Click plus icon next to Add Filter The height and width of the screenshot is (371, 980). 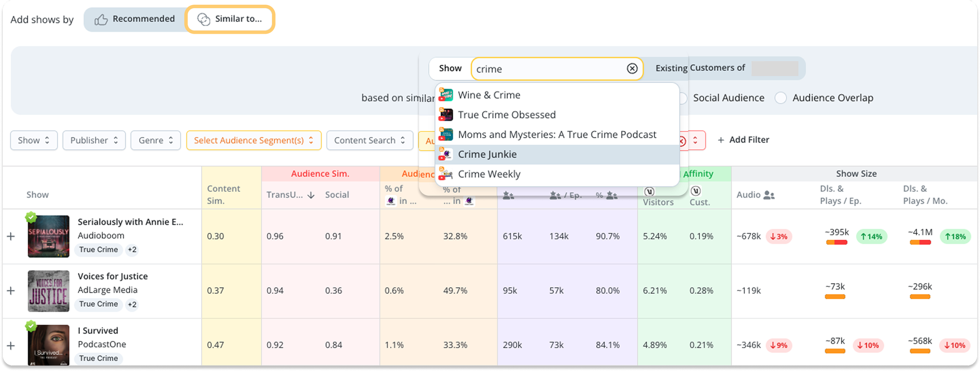720,140
